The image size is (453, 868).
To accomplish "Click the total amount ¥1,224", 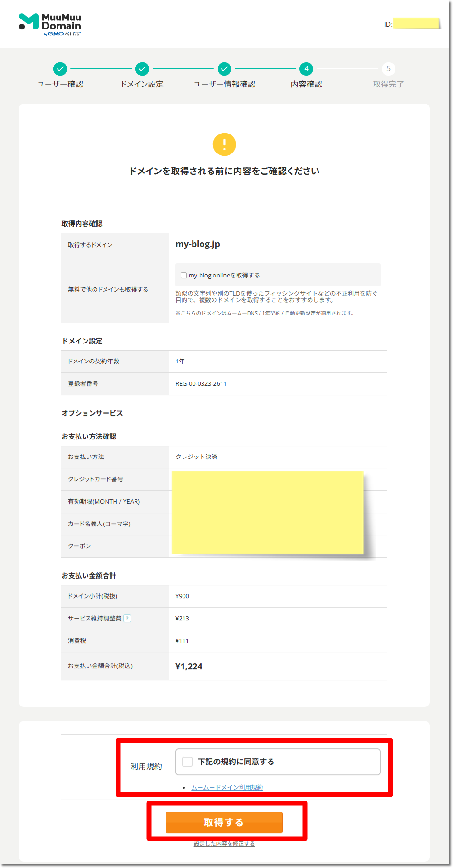I will click(x=189, y=667).
